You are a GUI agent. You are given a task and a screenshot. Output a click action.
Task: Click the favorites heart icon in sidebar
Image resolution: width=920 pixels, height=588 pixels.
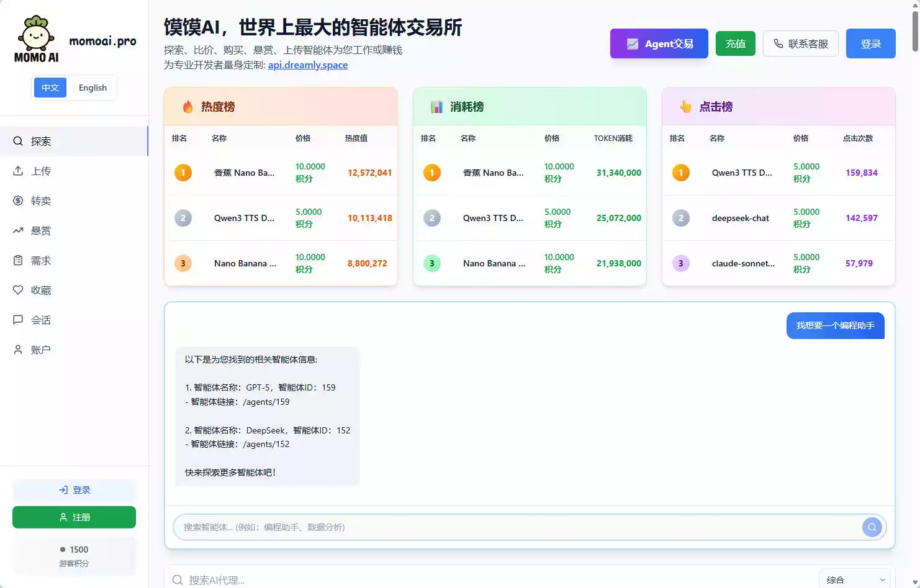(18, 290)
